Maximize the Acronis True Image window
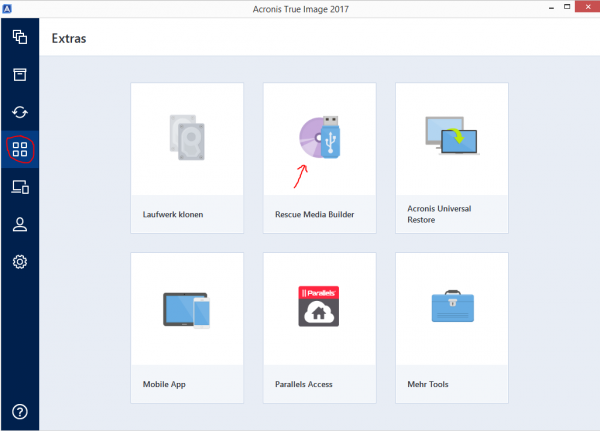 click(x=558, y=9)
